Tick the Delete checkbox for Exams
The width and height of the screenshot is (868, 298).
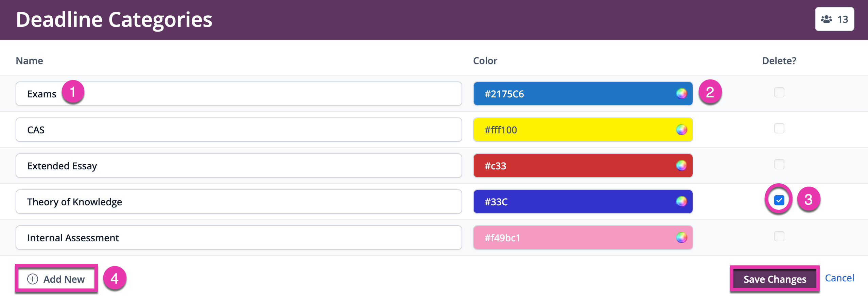click(x=779, y=92)
